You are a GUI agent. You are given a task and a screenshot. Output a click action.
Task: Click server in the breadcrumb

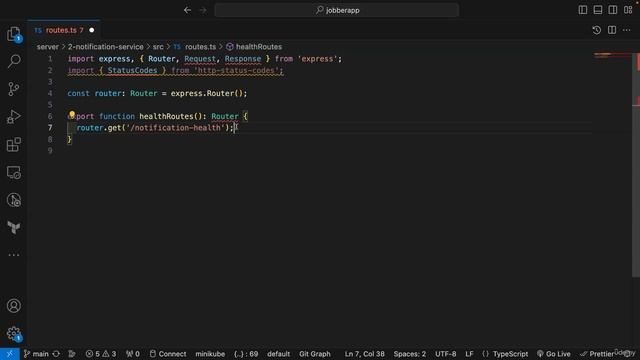(48, 47)
